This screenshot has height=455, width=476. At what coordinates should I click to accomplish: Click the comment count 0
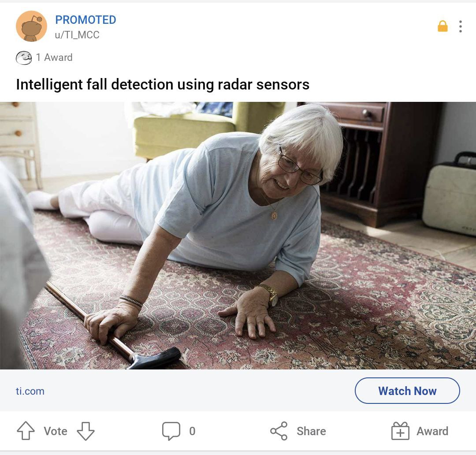pos(192,431)
